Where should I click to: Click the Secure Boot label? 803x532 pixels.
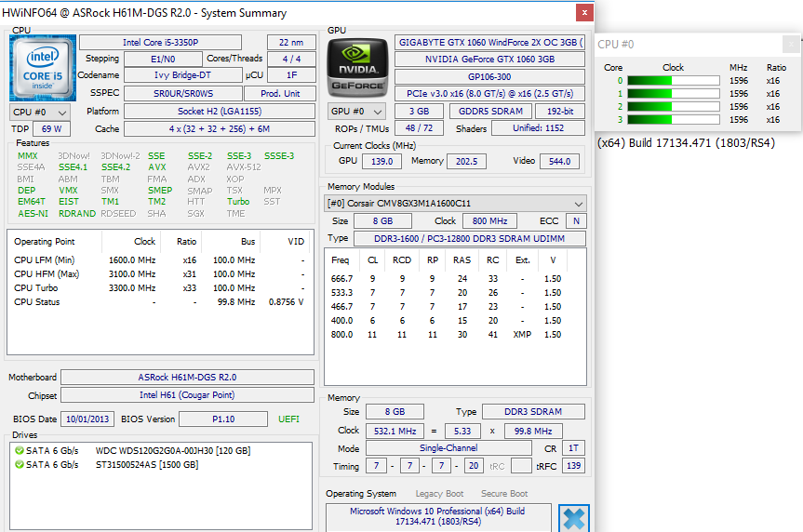(x=504, y=494)
